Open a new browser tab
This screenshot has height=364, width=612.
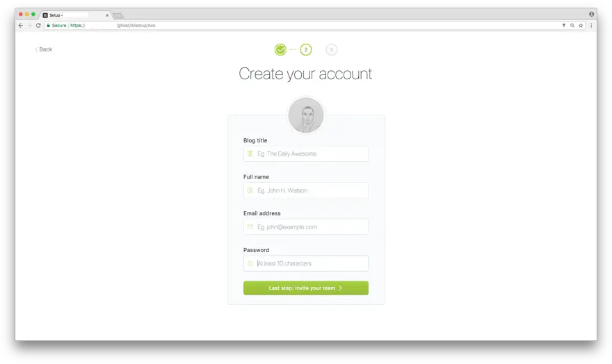(118, 15)
